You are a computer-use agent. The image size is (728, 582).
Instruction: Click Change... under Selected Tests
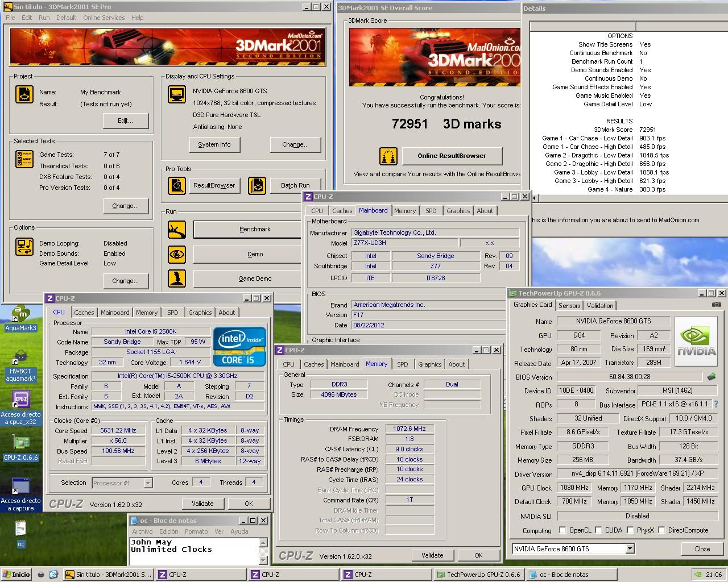(126, 206)
